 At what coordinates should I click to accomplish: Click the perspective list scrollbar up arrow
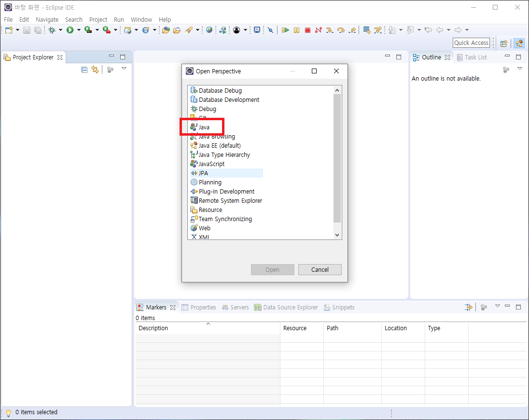tap(337, 90)
